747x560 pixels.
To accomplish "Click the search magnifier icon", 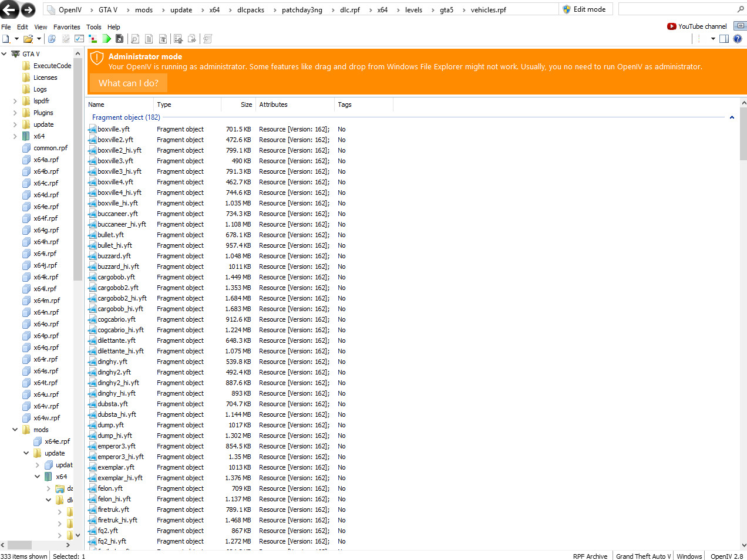I will pyautogui.click(x=741, y=9).
